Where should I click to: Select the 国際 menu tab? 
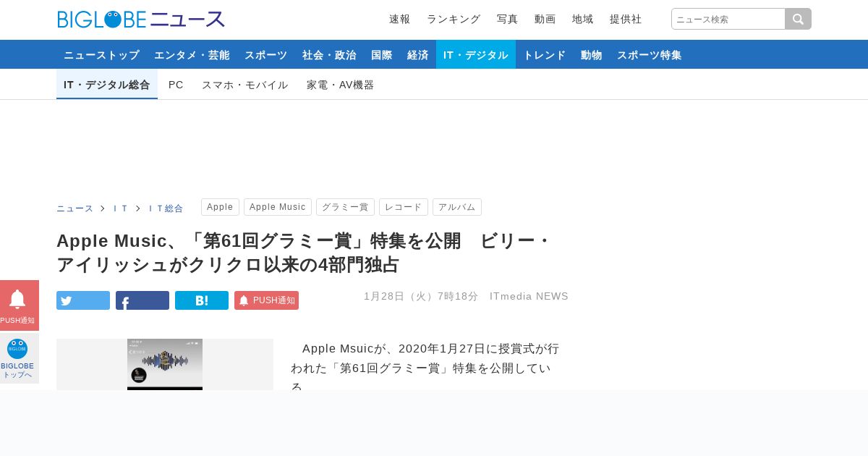pyautogui.click(x=382, y=54)
